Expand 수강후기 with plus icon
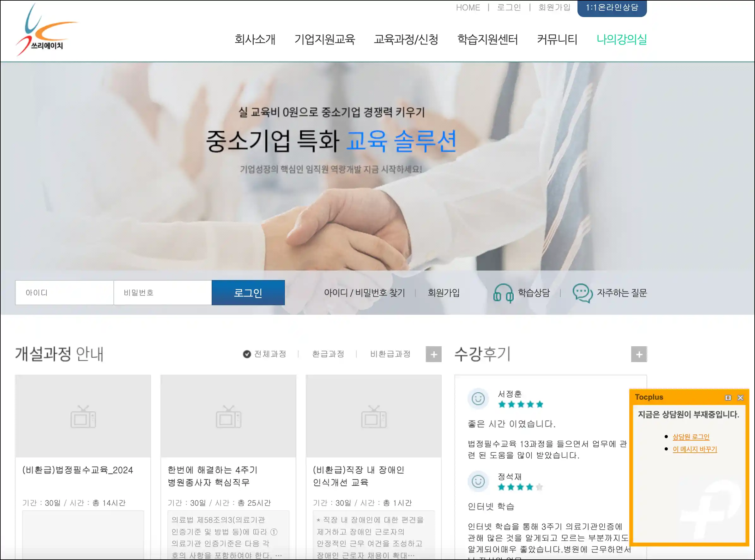The width and height of the screenshot is (755, 560). 639,354
